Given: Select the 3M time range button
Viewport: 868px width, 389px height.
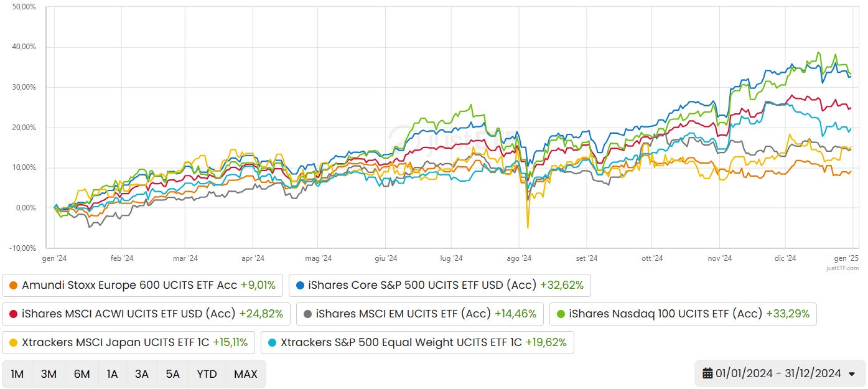Looking at the screenshot, I should tap(49, 374).
